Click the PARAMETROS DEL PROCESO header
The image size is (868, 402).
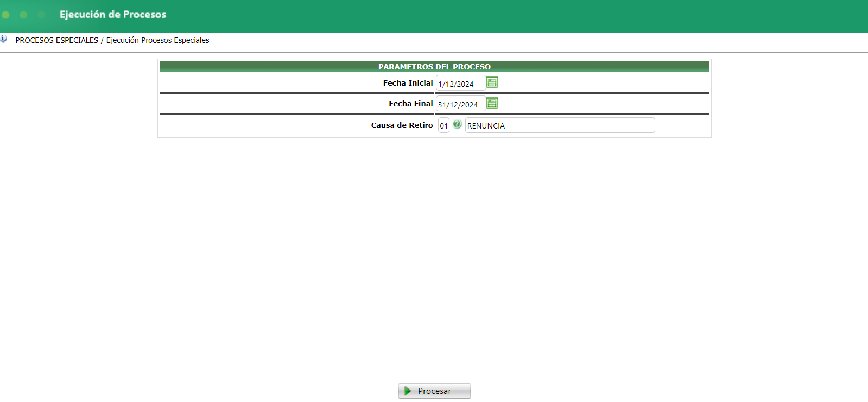pos(434,67)
